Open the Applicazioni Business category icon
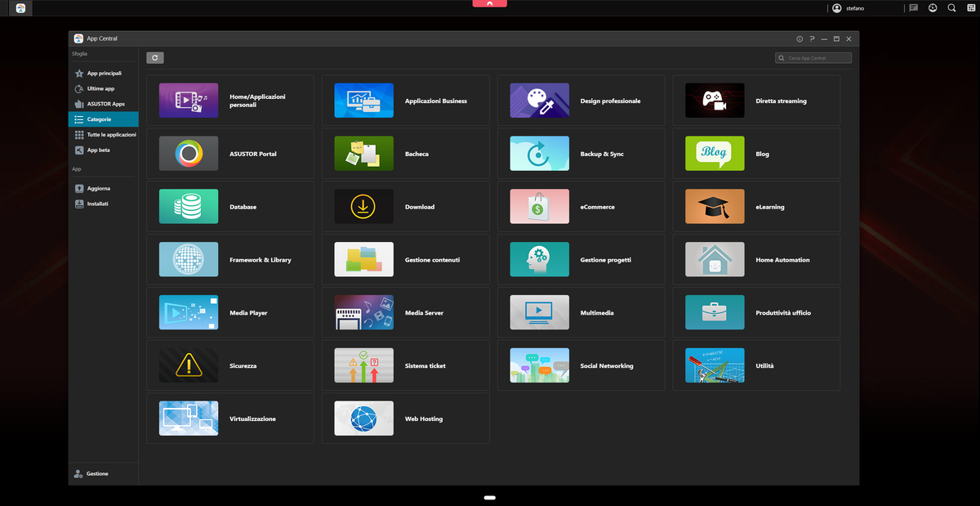The height and width of the screenshot is (506, 980). coord(363,101)
